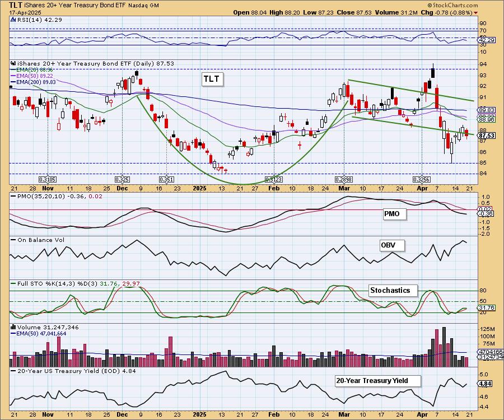The image size is (504, 420).
Task: Click the volume EMA(50) 47,041,664 label
Action: (x=39, y=334)
